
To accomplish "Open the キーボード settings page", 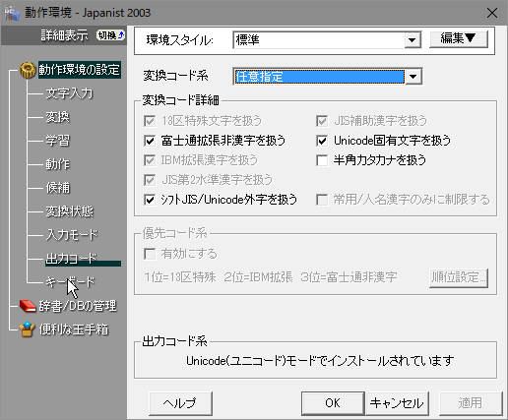I will [70, 282].
